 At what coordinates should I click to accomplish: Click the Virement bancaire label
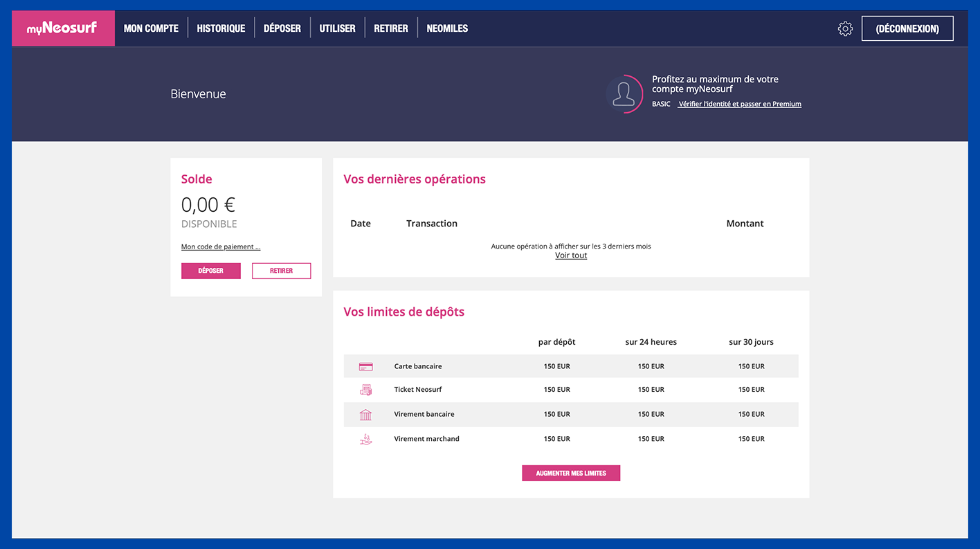pyautogui.click(x=424, y=414)
